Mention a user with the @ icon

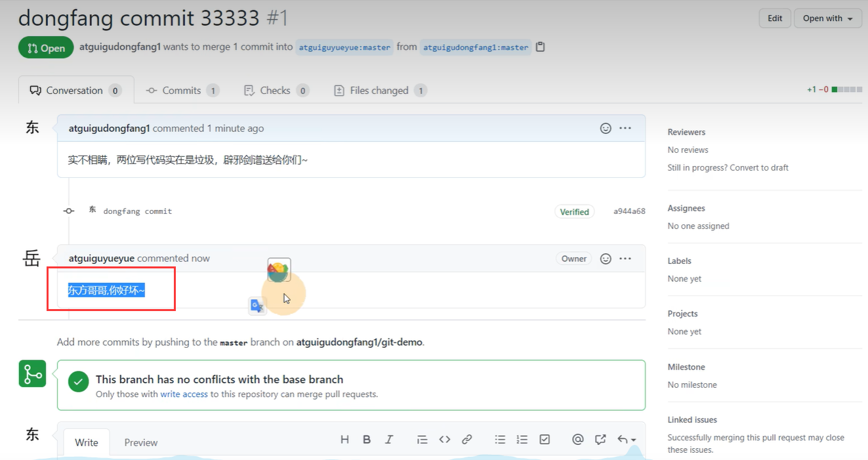click(x=578, y=439)
